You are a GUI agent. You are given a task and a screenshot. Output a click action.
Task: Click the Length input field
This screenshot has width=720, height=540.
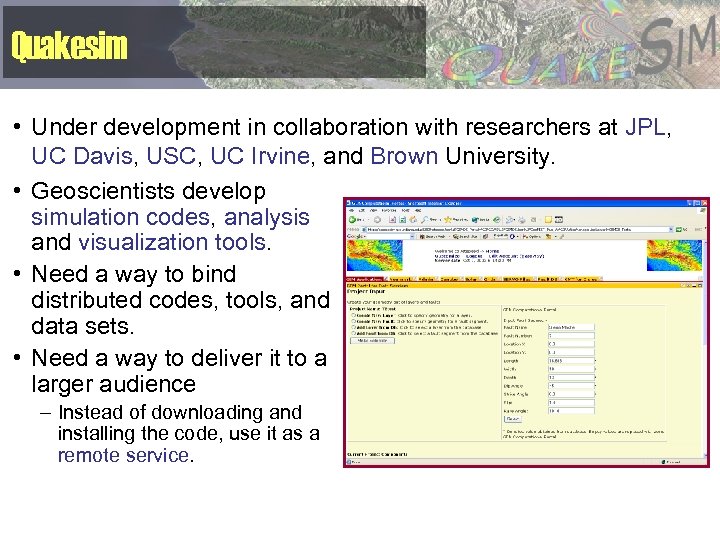571,361
